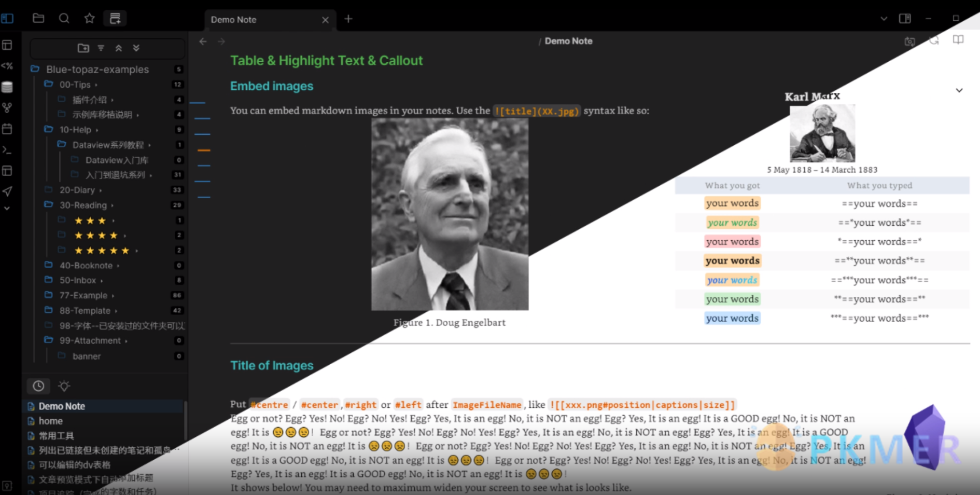The width and height of the screenshot is (980, 495).
Task: Toggle the right sidebar panel icon
Action: coord(905,19)
